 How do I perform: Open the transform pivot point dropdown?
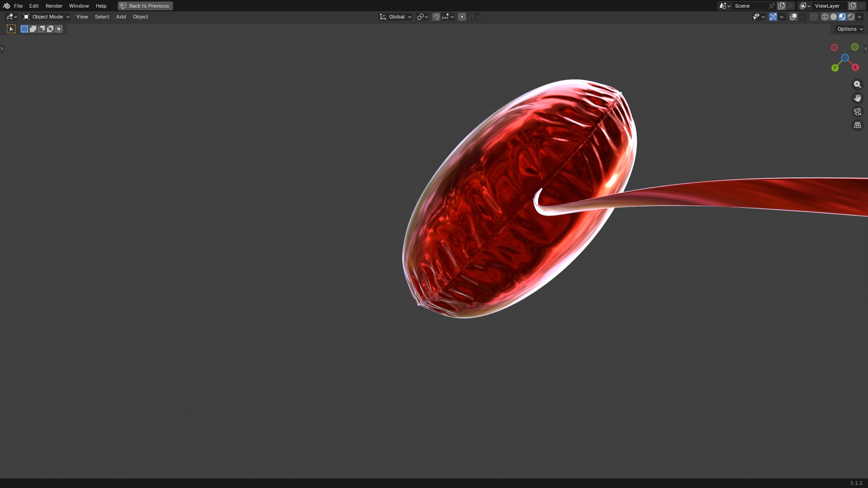422,17
